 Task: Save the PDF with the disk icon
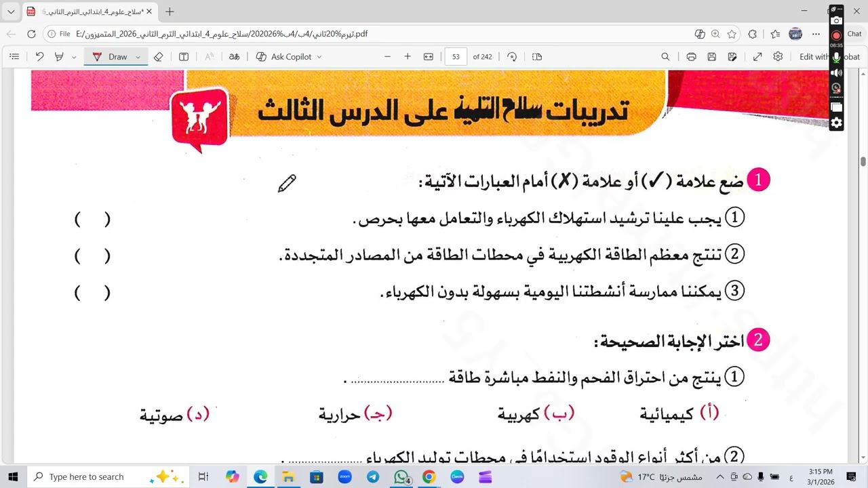[711, 57]
